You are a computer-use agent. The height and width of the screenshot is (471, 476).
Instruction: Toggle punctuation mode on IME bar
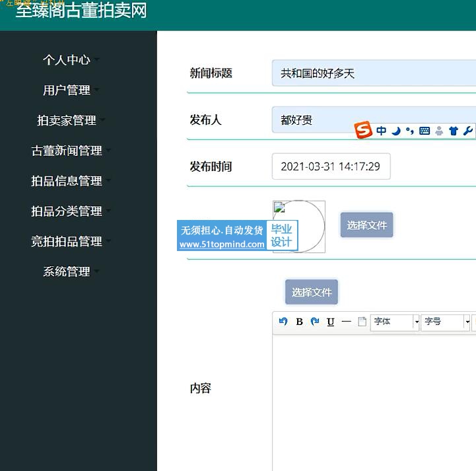(x=410, y=131)
